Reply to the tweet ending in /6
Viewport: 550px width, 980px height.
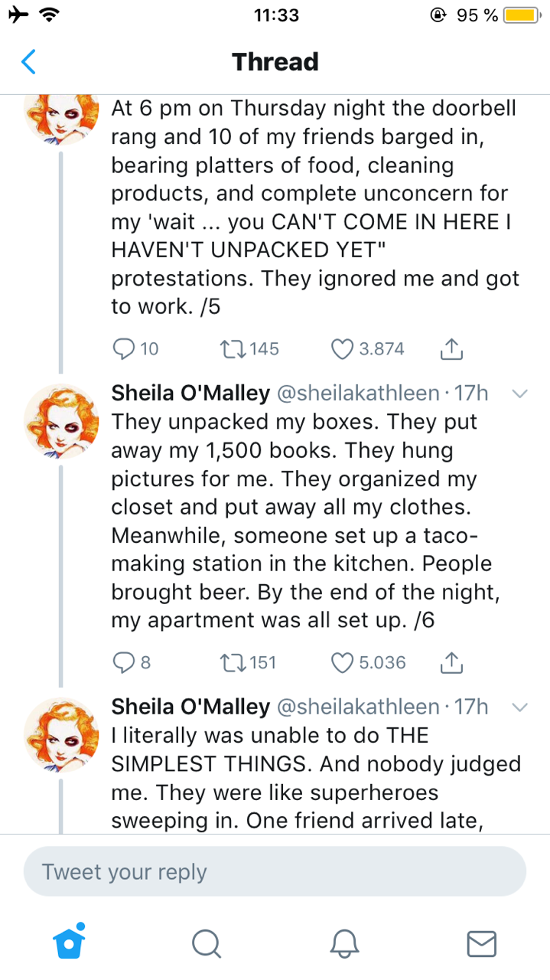(124, 662)
